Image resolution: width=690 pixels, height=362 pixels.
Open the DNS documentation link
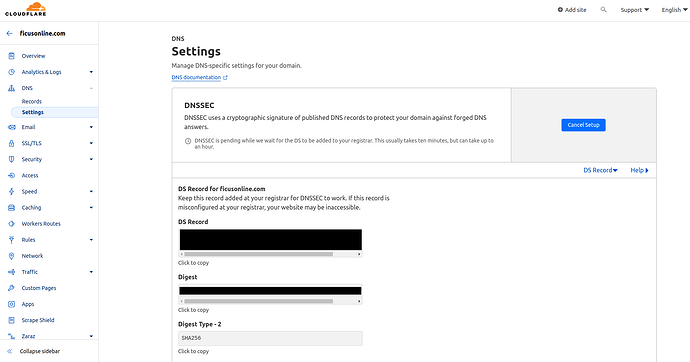tap(199, 77)
